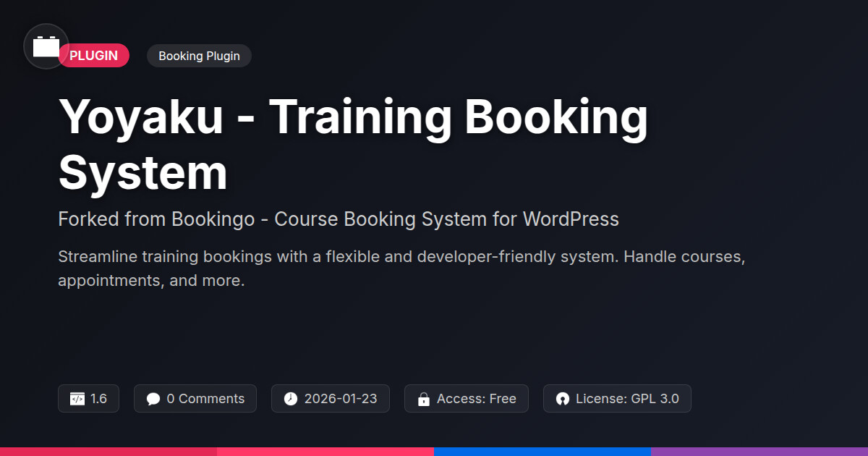Screen dimensions: 868x456
Task: Click the Yoyaku - Training Booking System title
Action: coord(353,145)
